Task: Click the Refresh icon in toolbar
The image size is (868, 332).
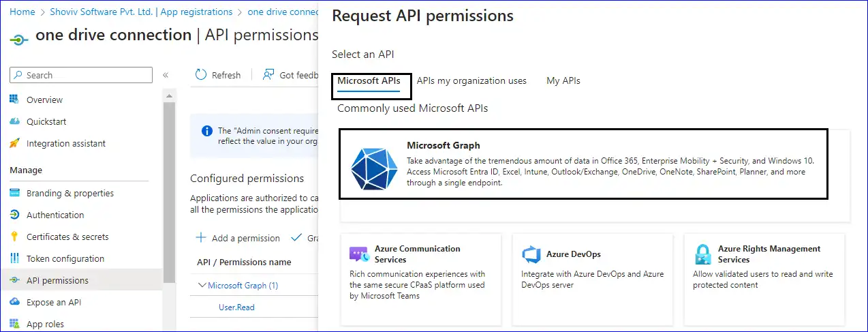Action: [201, 75]
